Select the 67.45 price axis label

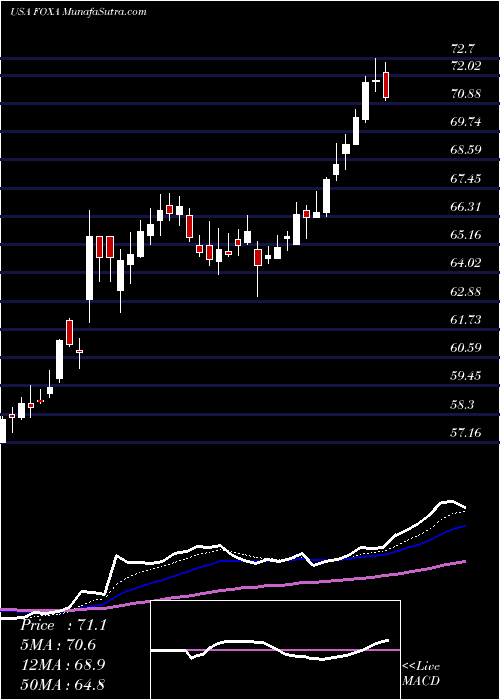coord(466,179)
